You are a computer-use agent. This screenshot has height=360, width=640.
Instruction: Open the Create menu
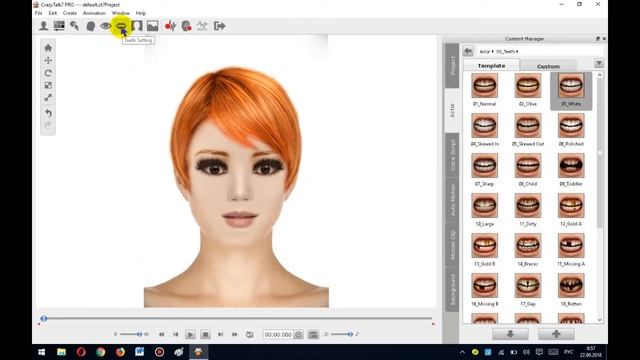70,13
